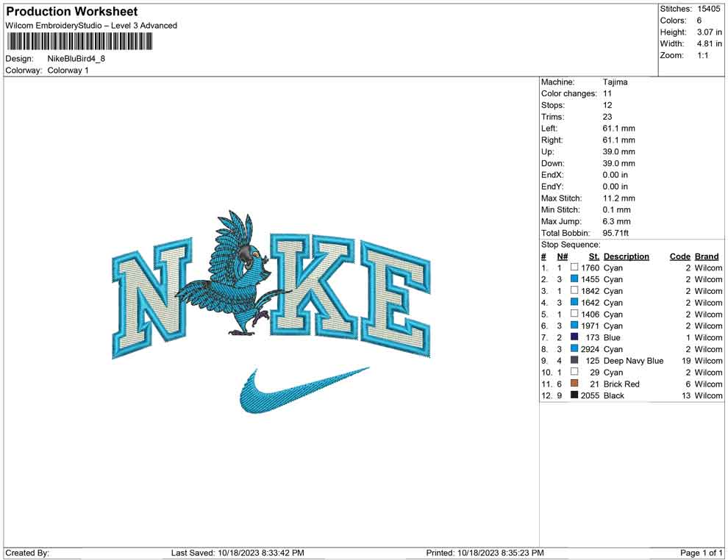Click the 'N#' column header
This screenshot has width=728, height=560.
click(563, 256)
